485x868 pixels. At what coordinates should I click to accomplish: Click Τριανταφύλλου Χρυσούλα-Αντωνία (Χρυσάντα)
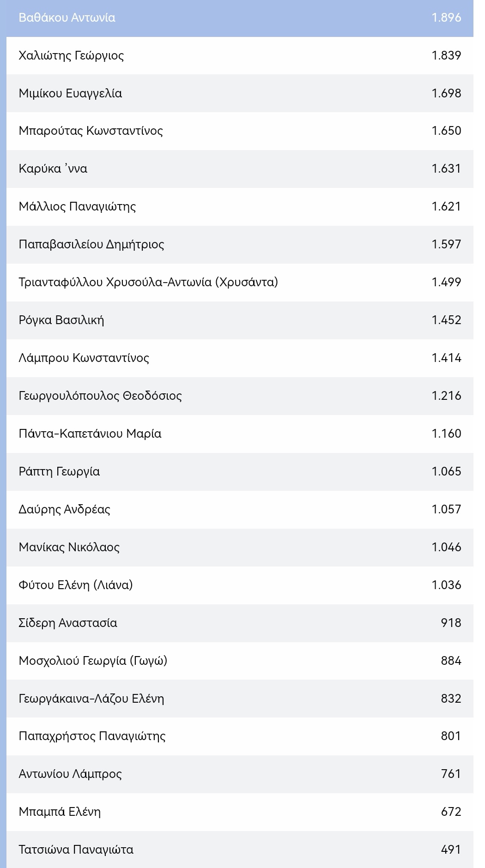148,282
